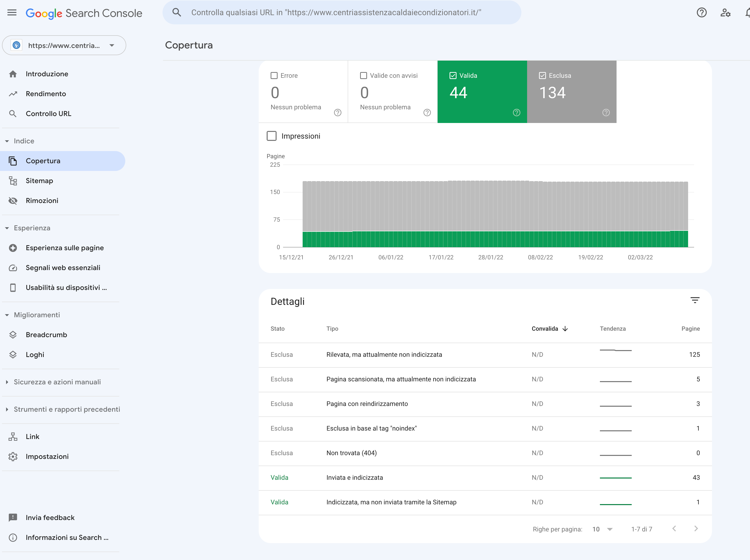Image resolution: width=750 pixels, height=560 pixels.
Task: Expand Sicurezza e azioni manuali section
Action: pyautogui.click(x=7, y=382)
